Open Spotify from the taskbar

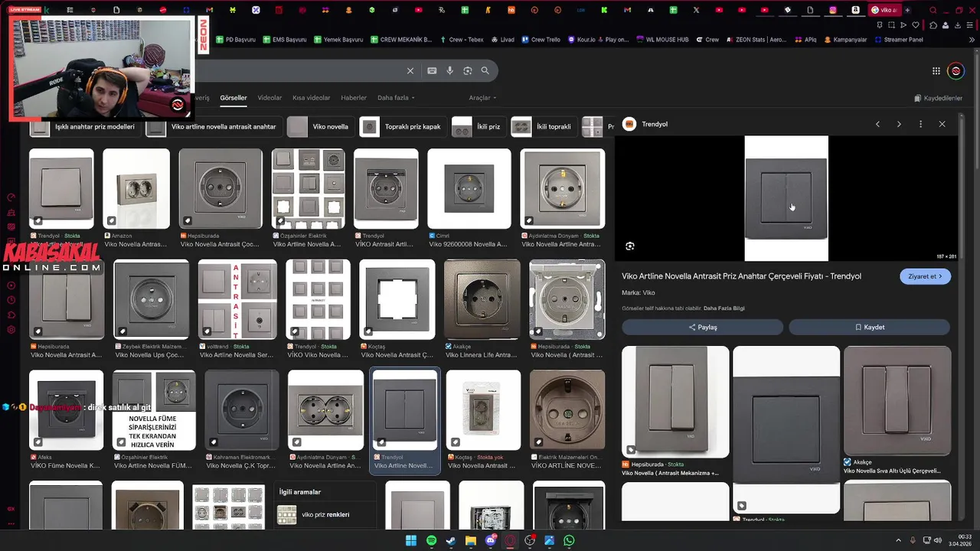pyautogui.click(x=431, y=541)
